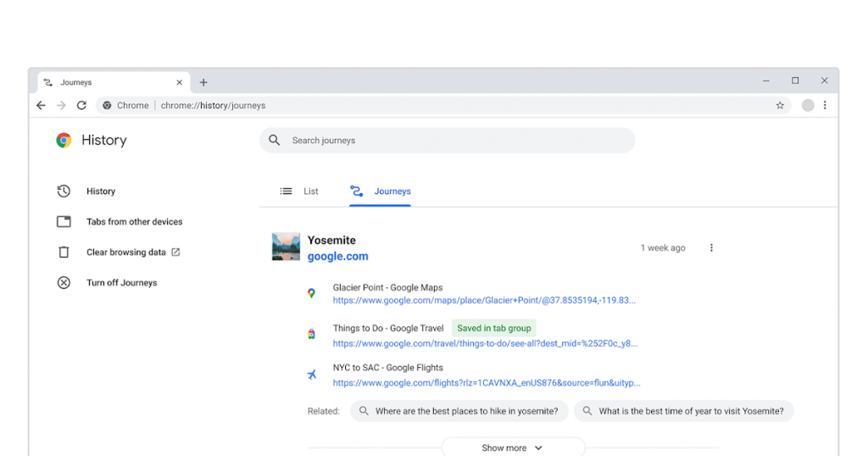Image resolution: width=868 pixels, height=456 pixels.
Task: Open the Chrome three-dot menu
Action: [x=825, y=106]
